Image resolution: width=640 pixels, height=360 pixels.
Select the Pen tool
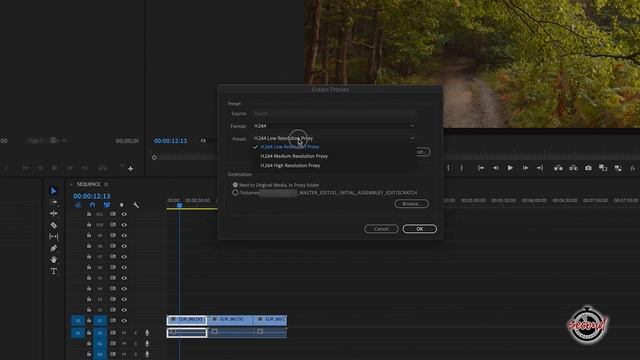53,248
